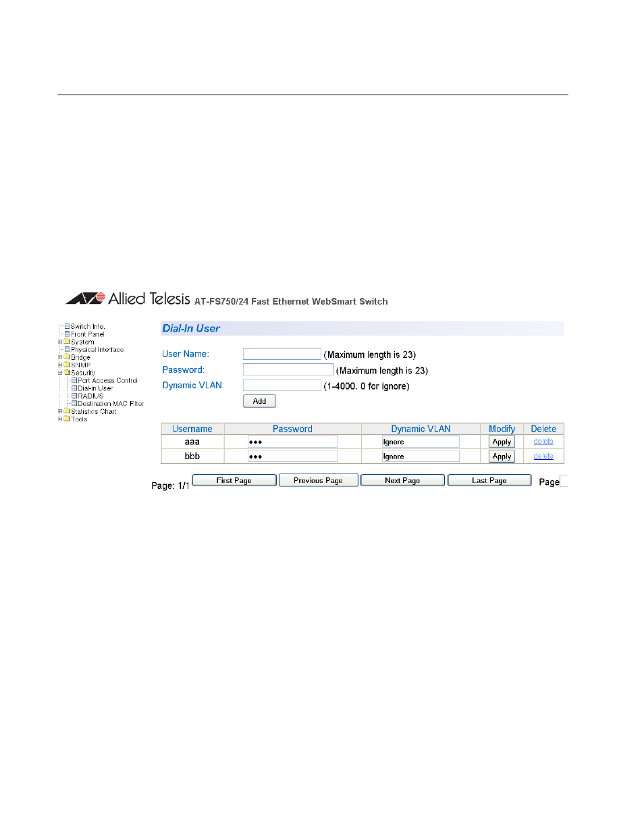Click the 'Page: 1/1' indicator text
644x834 pixels.
[170, 486]
